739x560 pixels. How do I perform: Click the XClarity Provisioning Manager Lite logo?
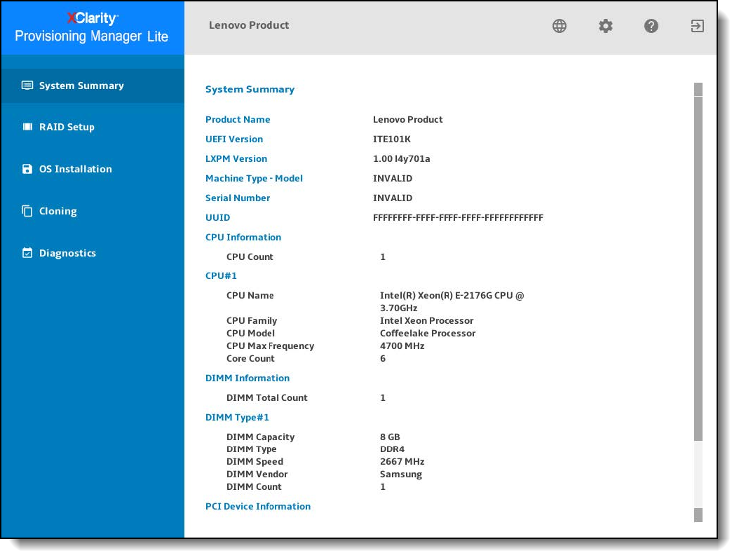coord(92,28)
